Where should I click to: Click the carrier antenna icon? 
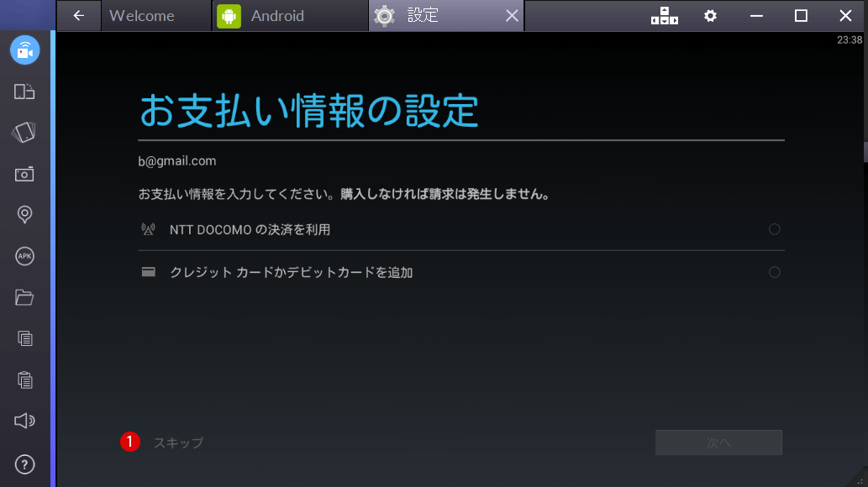(148, 229)
